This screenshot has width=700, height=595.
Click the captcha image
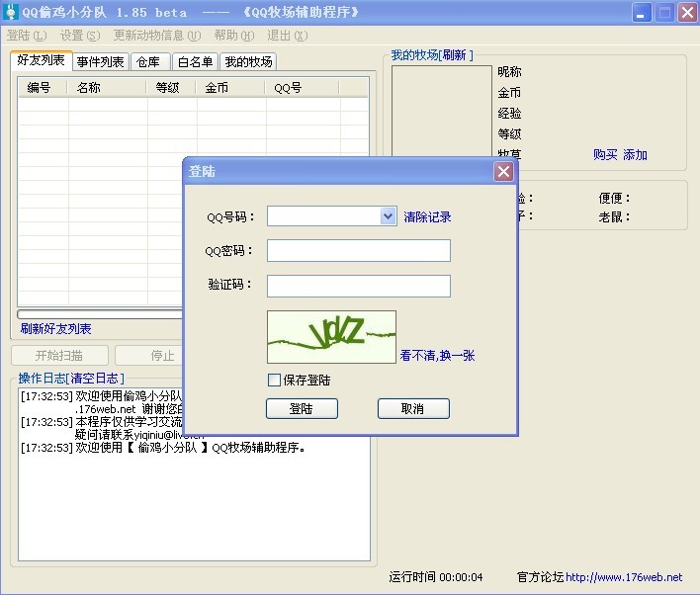pos(331,337)
